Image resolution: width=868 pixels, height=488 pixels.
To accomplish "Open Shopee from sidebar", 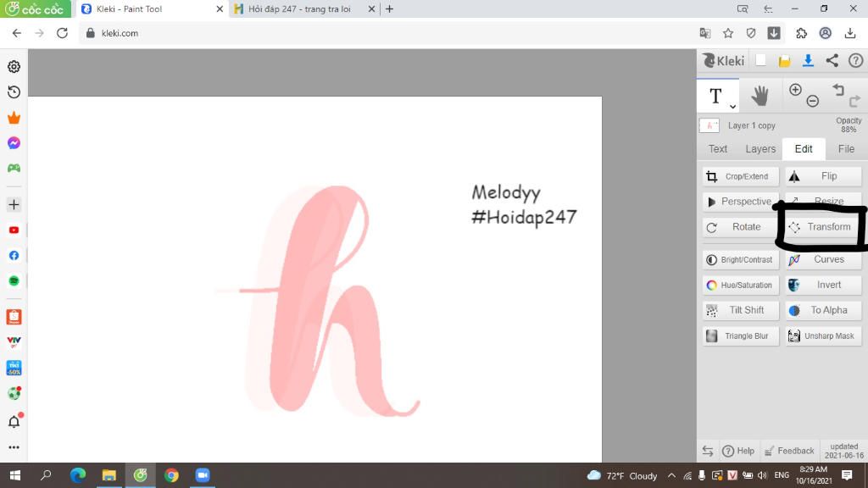I will click(14, 317).
